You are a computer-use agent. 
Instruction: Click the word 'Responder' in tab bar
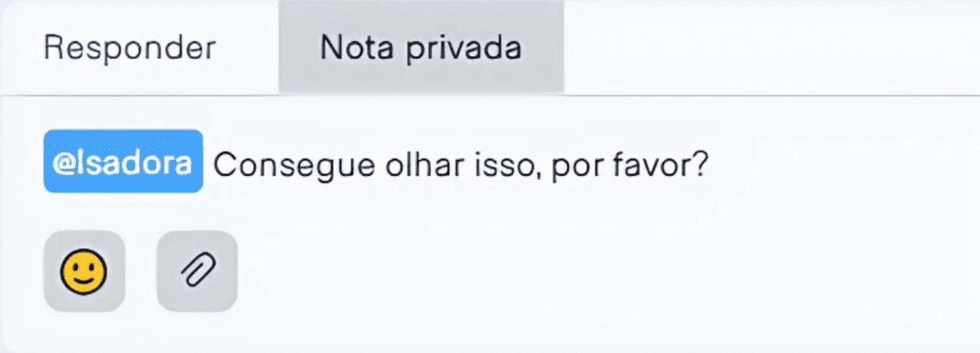click(x=130, y=49)
